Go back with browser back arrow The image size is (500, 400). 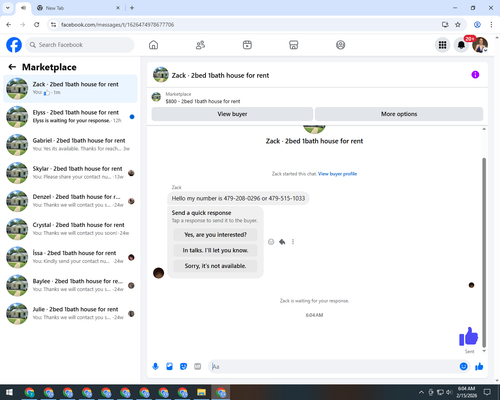9,25
